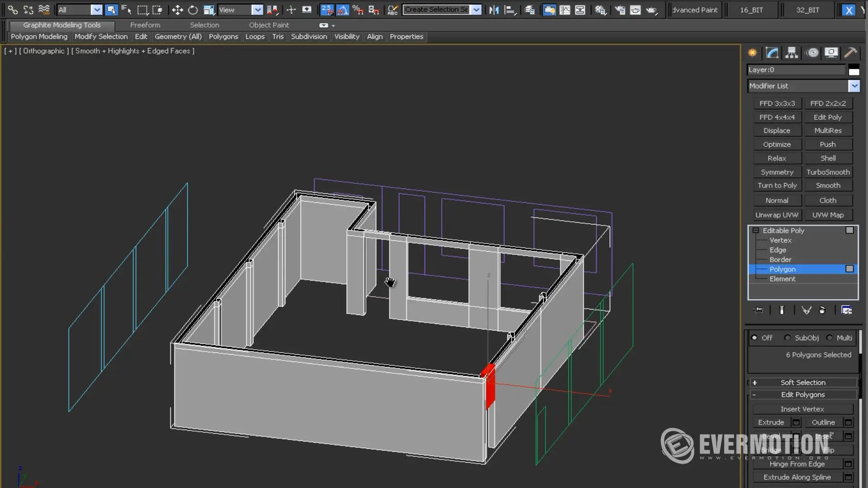
Task: Open the Curve Editor icon
Action: [565, 9]
